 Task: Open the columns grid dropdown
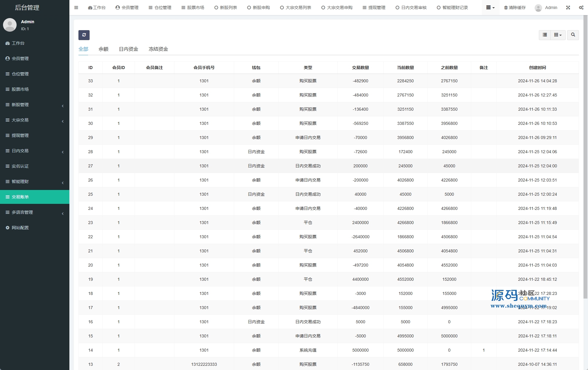tap(558, 35)
